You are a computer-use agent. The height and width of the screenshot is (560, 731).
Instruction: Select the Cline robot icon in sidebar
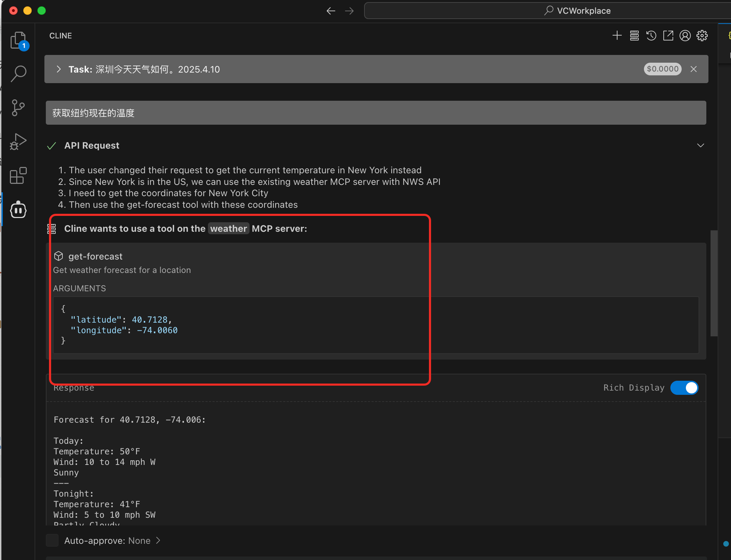(x=18, y=210)
